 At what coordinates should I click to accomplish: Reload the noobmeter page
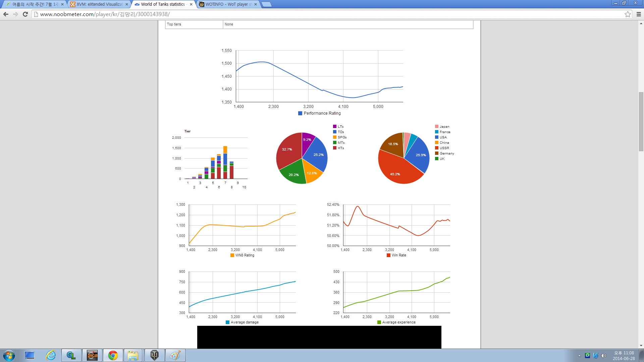(x=25, y=14)
